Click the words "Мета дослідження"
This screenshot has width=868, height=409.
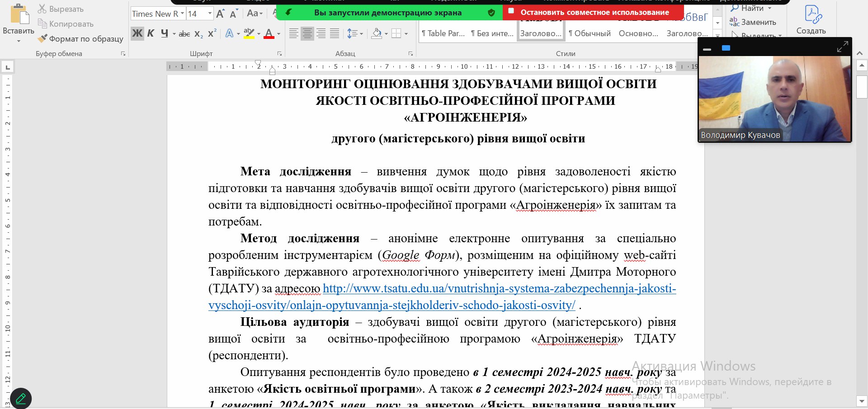pos(296,172)
